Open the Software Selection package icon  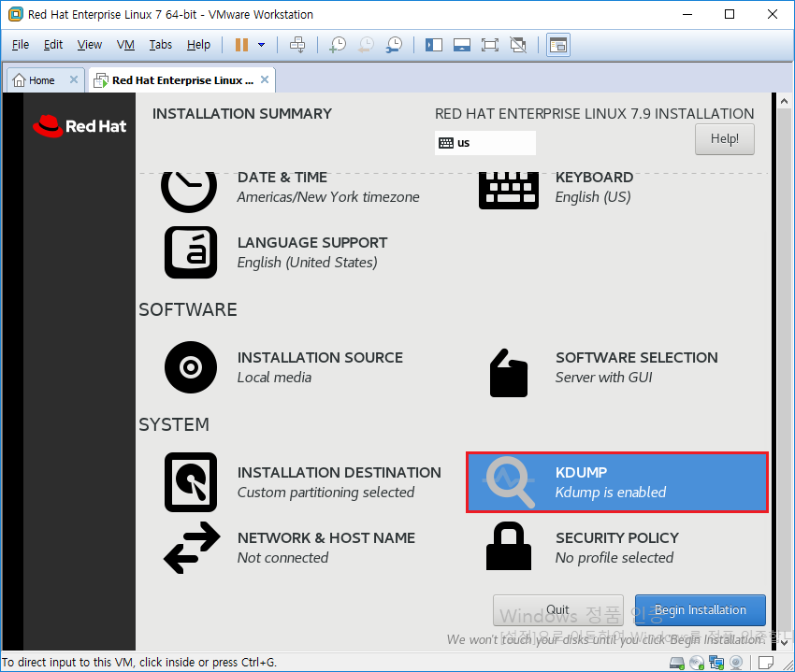coord(509,373)
